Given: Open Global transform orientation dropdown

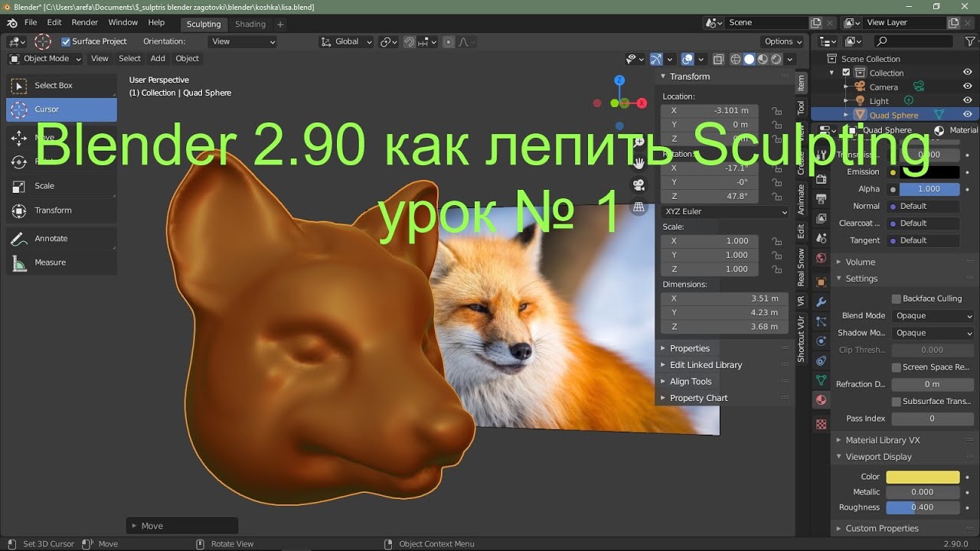Looking at the screenshot, I should (x=347, y=41).
